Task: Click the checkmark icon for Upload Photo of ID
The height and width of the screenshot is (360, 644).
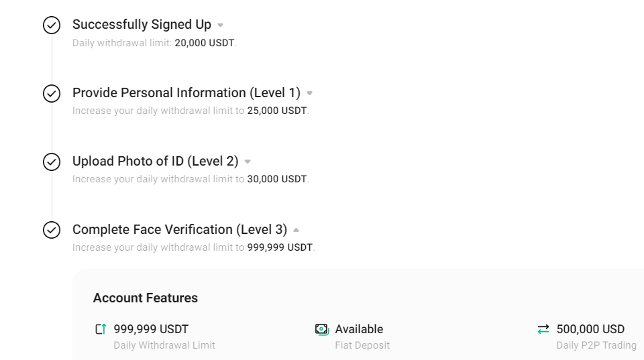Action: tap(52, 162)
